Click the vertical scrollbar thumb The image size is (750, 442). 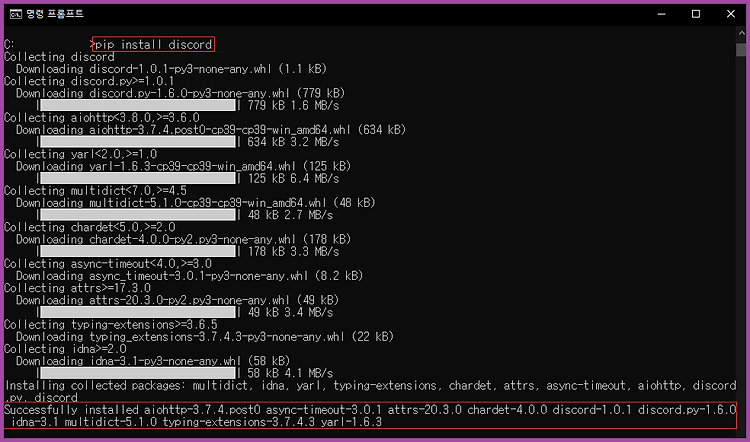(x=741, y=50)
